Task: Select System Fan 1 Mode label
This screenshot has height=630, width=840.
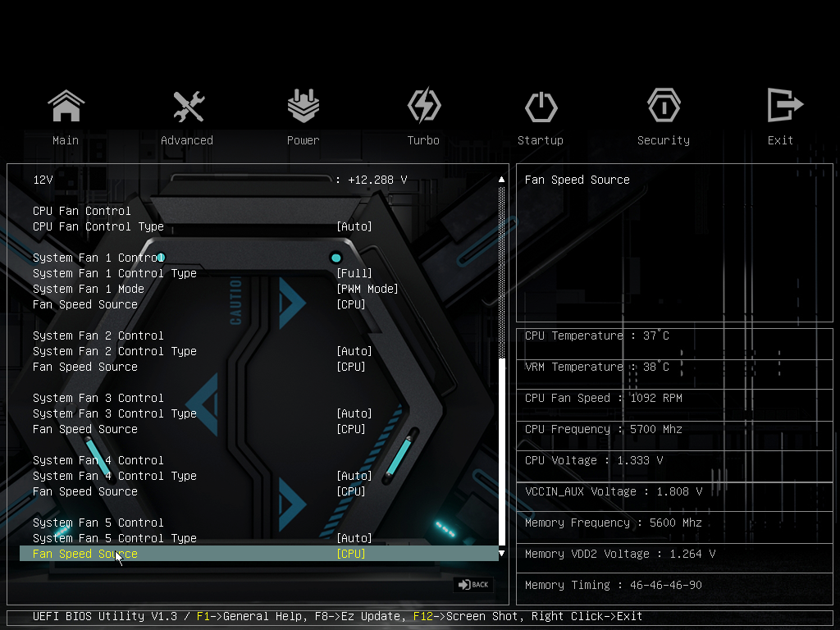Action: click(89, 289)
